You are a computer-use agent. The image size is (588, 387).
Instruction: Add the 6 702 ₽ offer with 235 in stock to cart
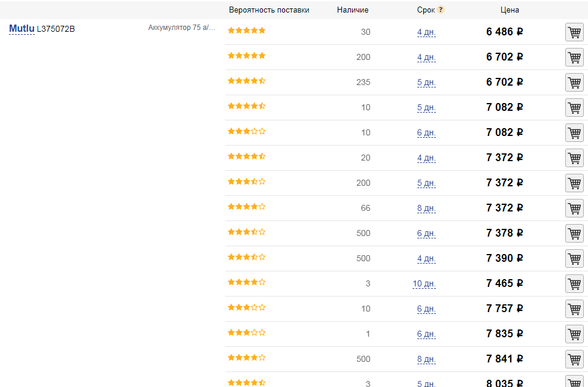[574, 83]
